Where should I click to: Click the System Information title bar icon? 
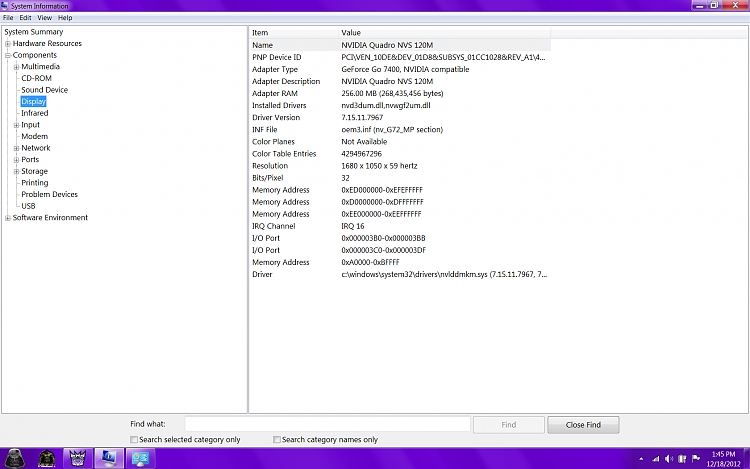(x=5, y=6)
